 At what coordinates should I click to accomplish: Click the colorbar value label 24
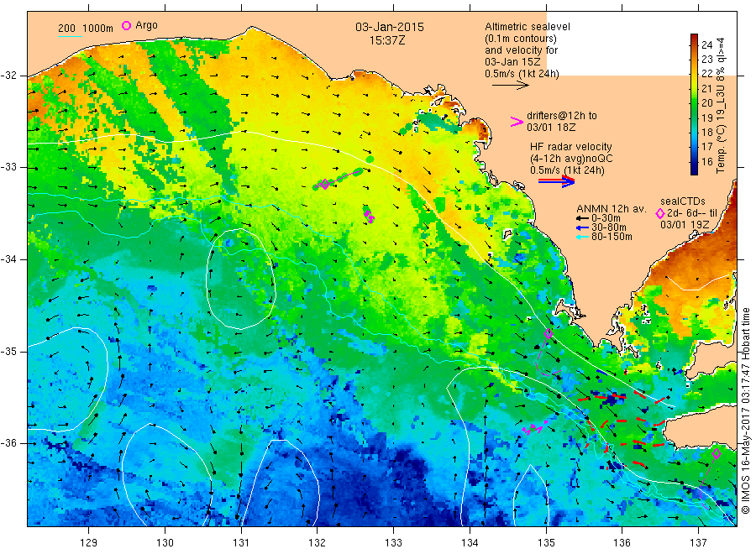(x=706, y=44)
